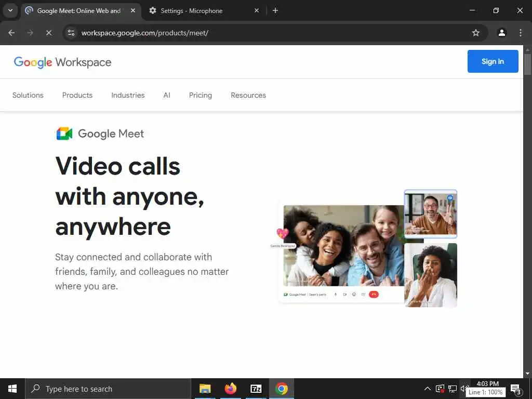Click the 'Stay connected and collaborate' paragraph

click(142, 271)
